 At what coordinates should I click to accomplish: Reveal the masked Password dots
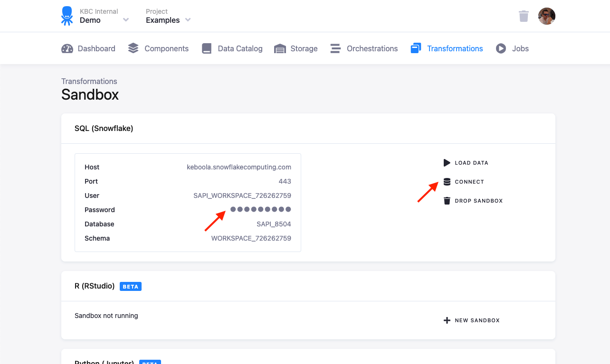click(261, 209)
